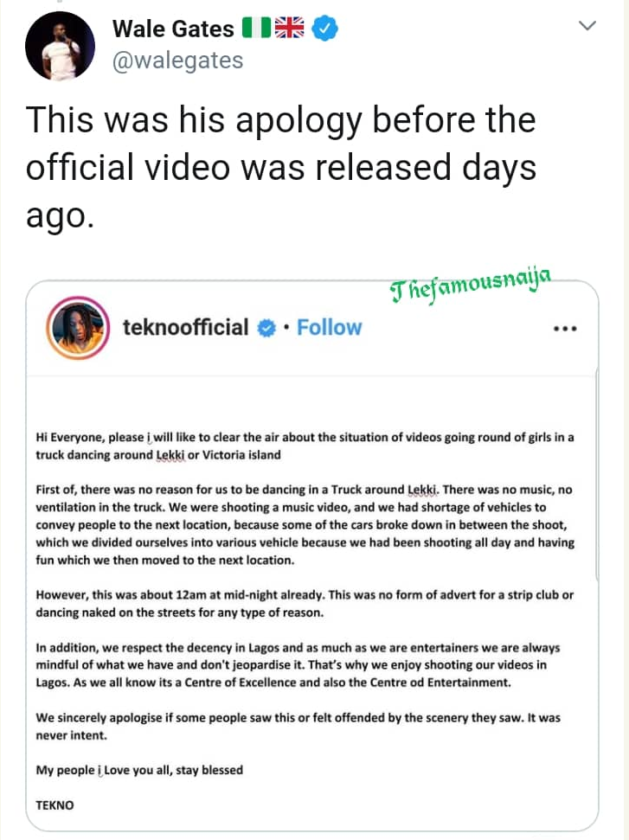Click the 'My people i Love you all' line
Viewport: 629px width, 840px height.
(139, 769)
